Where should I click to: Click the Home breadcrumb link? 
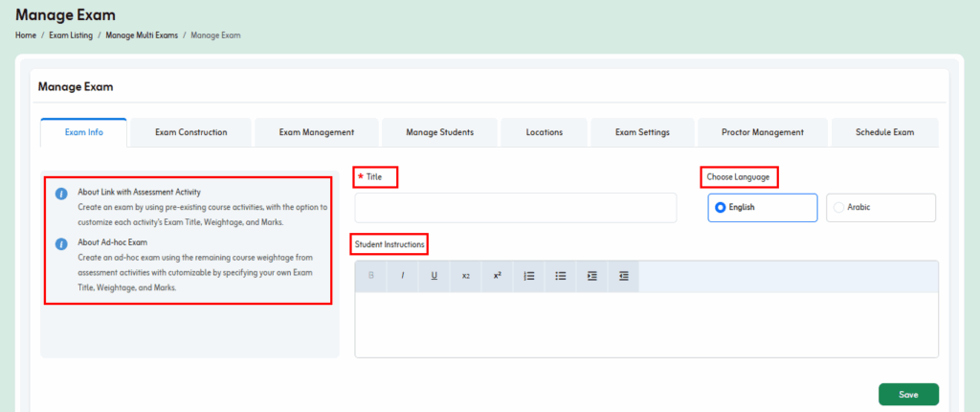tap(26, 35)
